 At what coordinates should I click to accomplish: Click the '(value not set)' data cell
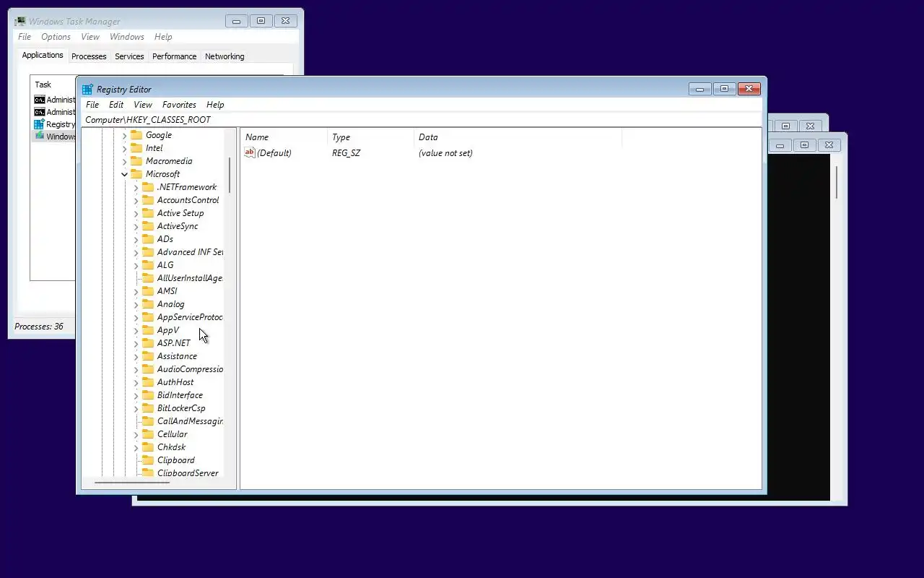click(x=445, y=153)
